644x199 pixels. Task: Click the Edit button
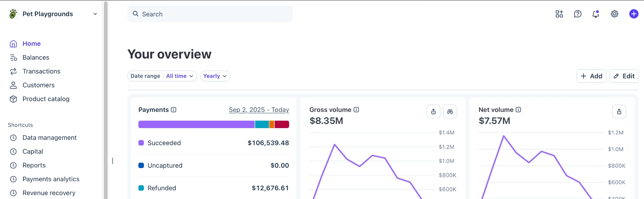pos(624,76)
